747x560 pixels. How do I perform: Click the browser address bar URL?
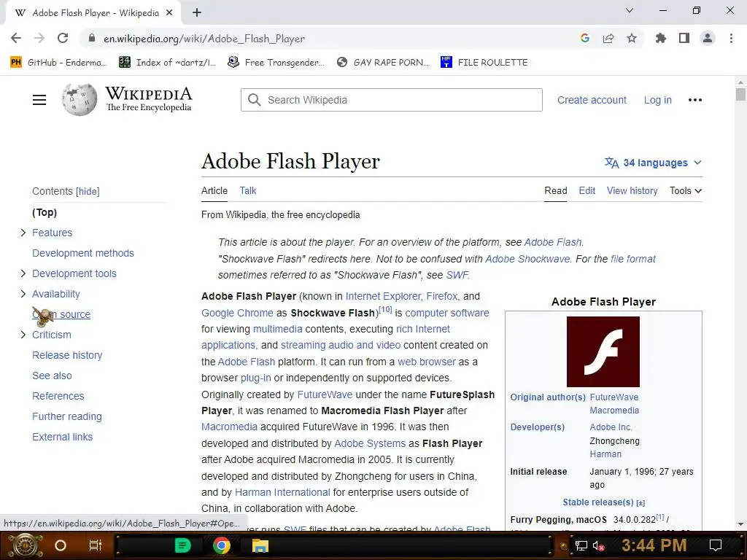pos(204,39)
